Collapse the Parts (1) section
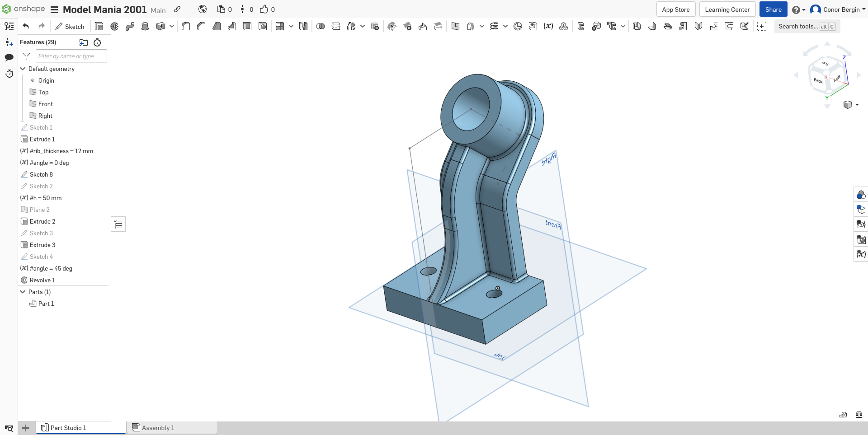 point(23,292)
